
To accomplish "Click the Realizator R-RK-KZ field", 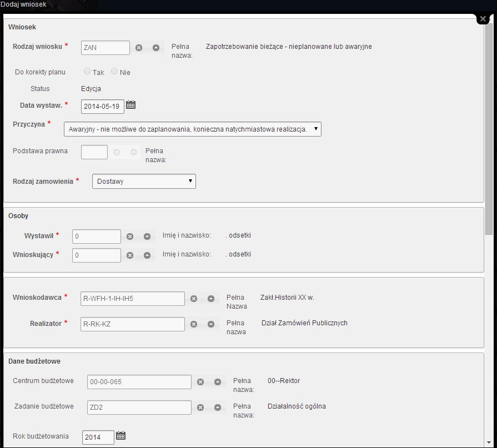I will pyautogui.click(x=133, y=324).
